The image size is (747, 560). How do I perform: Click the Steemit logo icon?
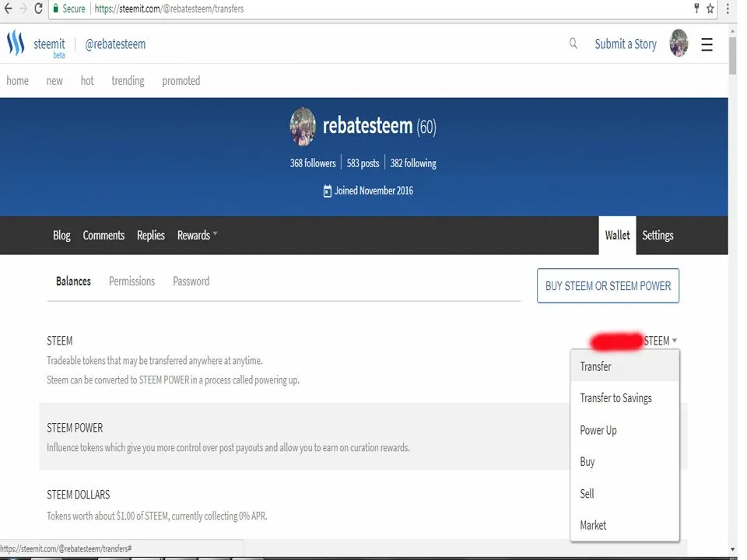pos(16,43)
